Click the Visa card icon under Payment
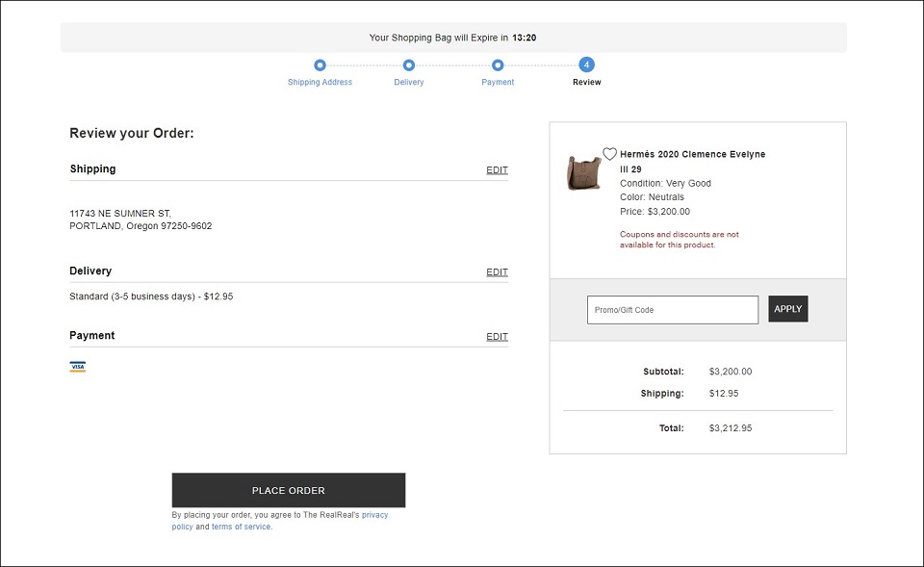This screenshot has height=567, width=924. [78, 367]
